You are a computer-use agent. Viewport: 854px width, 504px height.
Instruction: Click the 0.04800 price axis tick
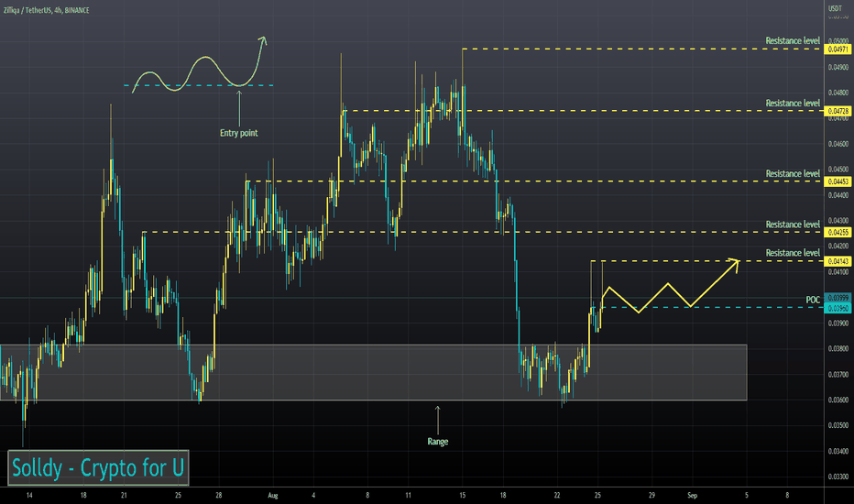tap(838, 93)
